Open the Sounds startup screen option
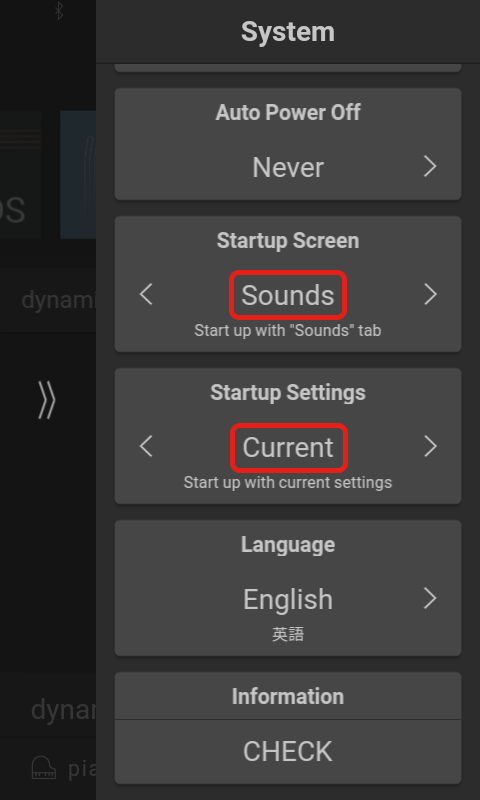The height and width of the screenshot is (800, 480). (x=288, y=295)
